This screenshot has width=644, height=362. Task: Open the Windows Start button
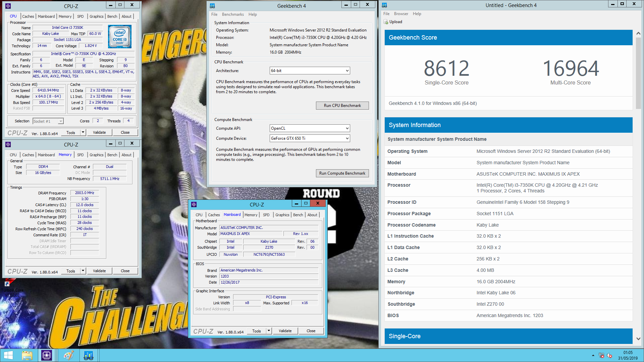tap(8, 355)
